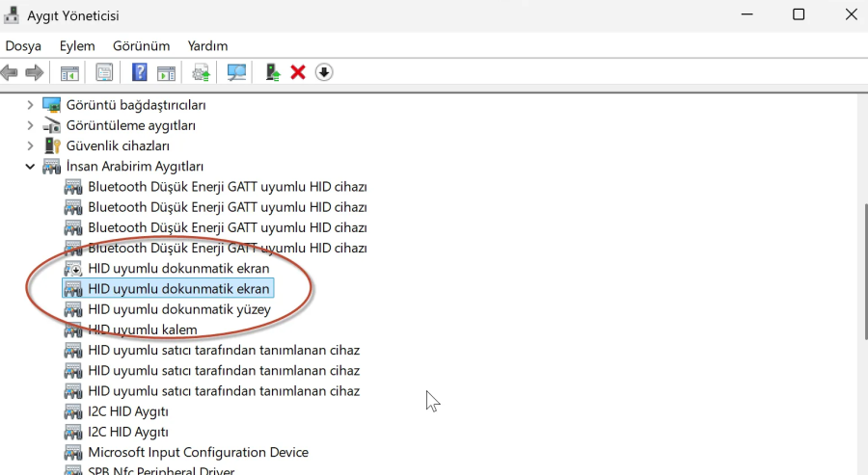Collapse the İnsan Arabirim Aygıtları node
The image size is (868, 475).
[30, 167]
